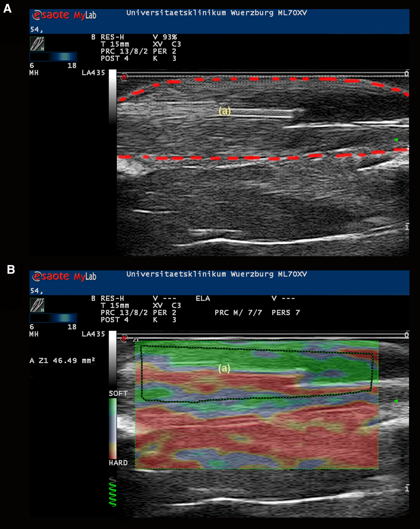Open the muscle preset icon in panel B
This screenshot has height=529, width=420.
[x=37, y=305]
